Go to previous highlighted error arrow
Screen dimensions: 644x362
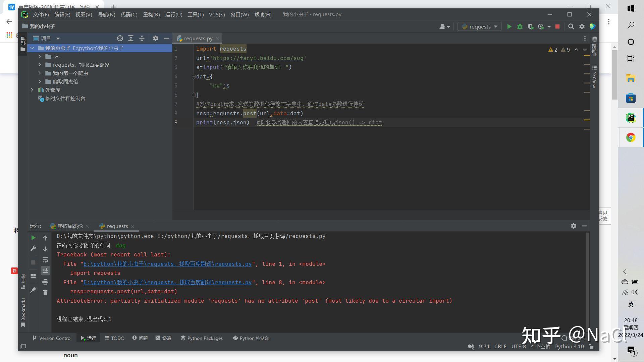click(x=576, y=50)
